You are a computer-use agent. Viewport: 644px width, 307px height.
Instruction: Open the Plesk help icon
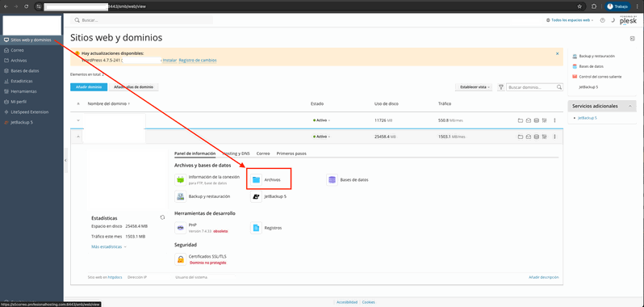tap(603, 20)
